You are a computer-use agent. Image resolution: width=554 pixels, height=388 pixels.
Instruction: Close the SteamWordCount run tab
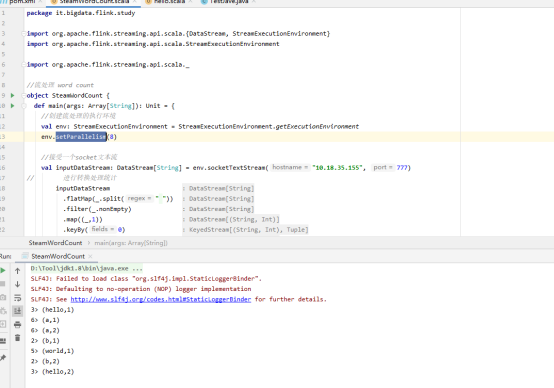tap(90, 256)
